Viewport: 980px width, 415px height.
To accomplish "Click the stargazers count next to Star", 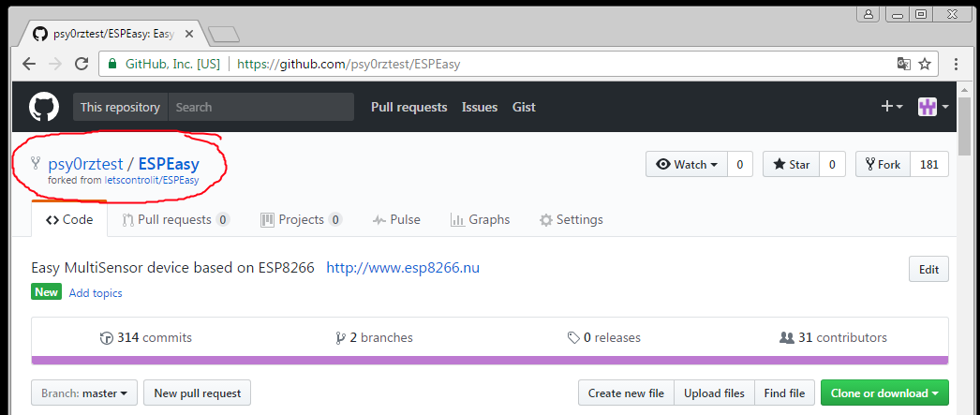I will [x=832, y=164].
